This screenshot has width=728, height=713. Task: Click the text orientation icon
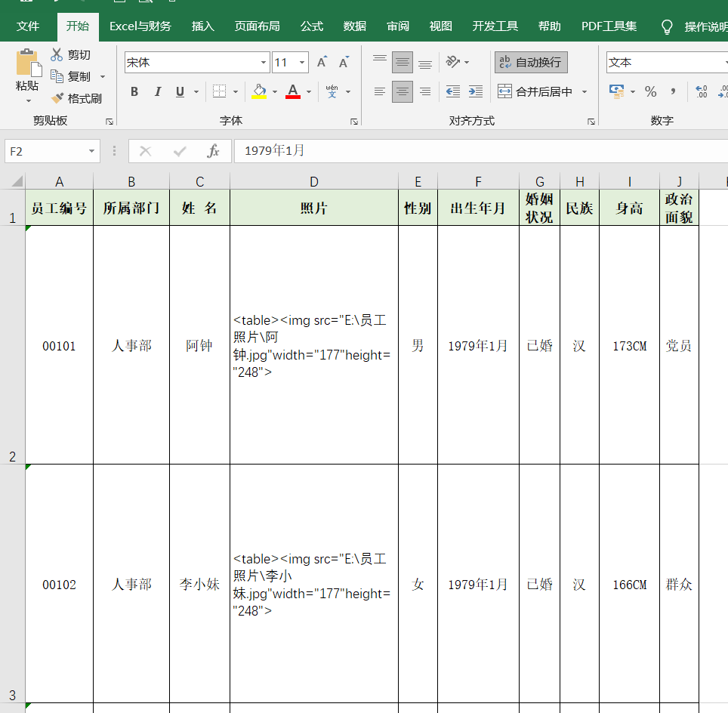[x=452, y=61]
